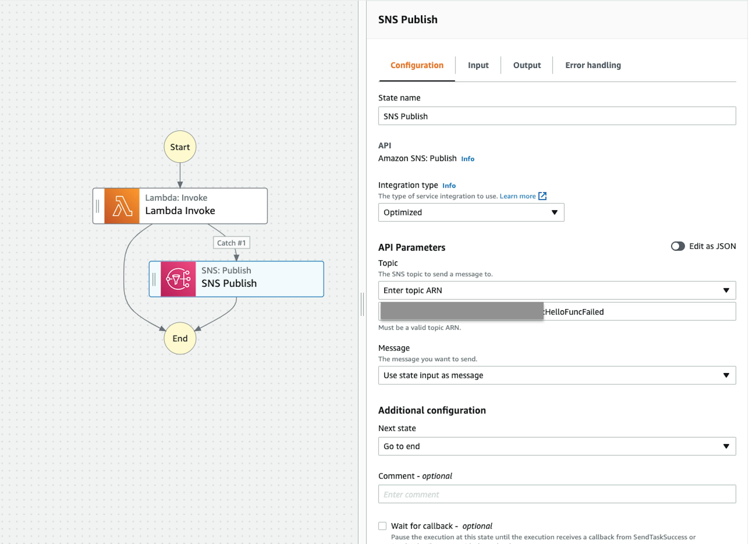Enable the Wait for callback checkbox

pos(382,526)
